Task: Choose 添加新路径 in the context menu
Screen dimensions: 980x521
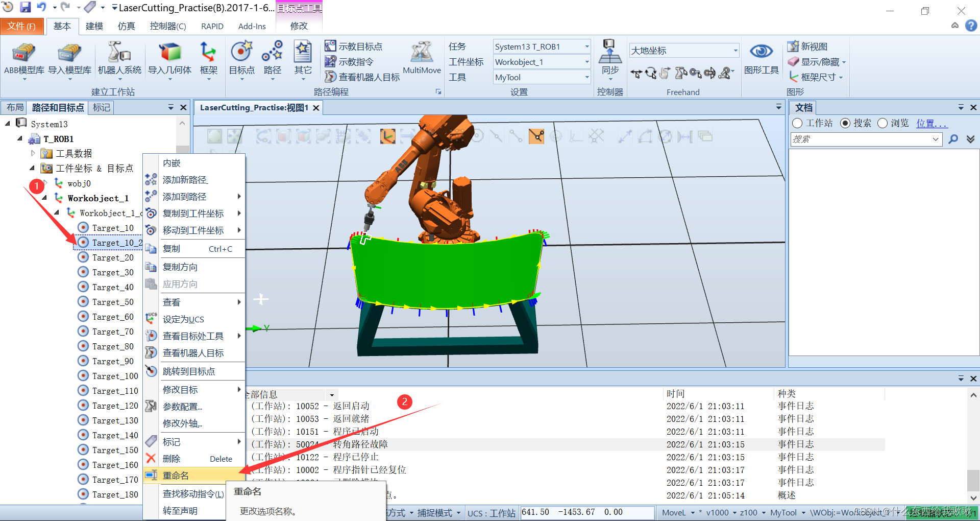Action: click(x=194, y=180)
